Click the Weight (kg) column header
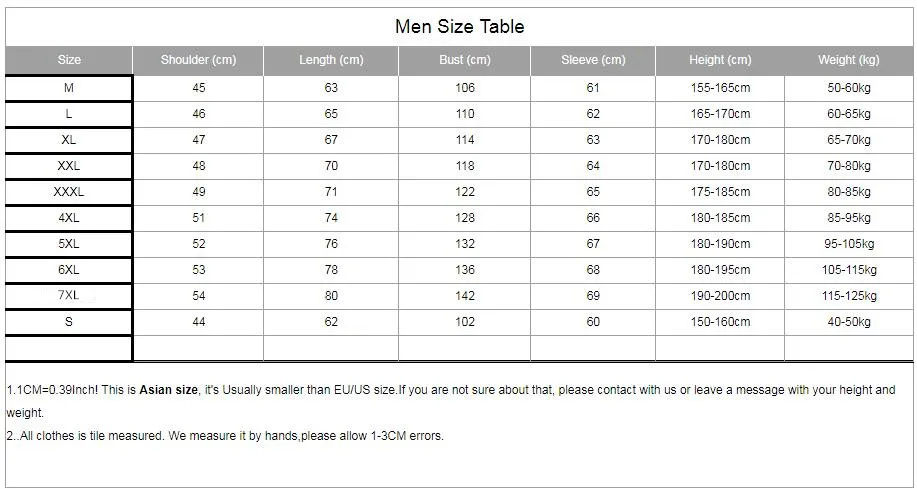This screenshot has height=489, width=917. pos(849,60)
